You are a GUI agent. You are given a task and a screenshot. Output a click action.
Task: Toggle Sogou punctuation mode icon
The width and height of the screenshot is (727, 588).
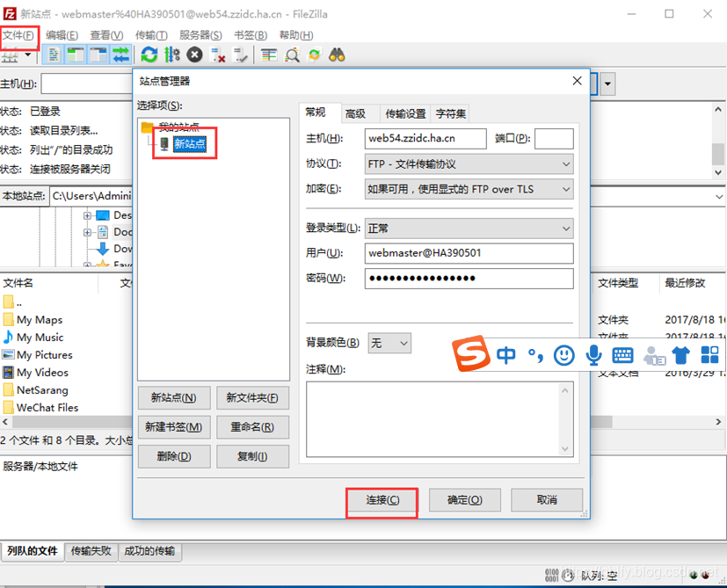(536, 356)
